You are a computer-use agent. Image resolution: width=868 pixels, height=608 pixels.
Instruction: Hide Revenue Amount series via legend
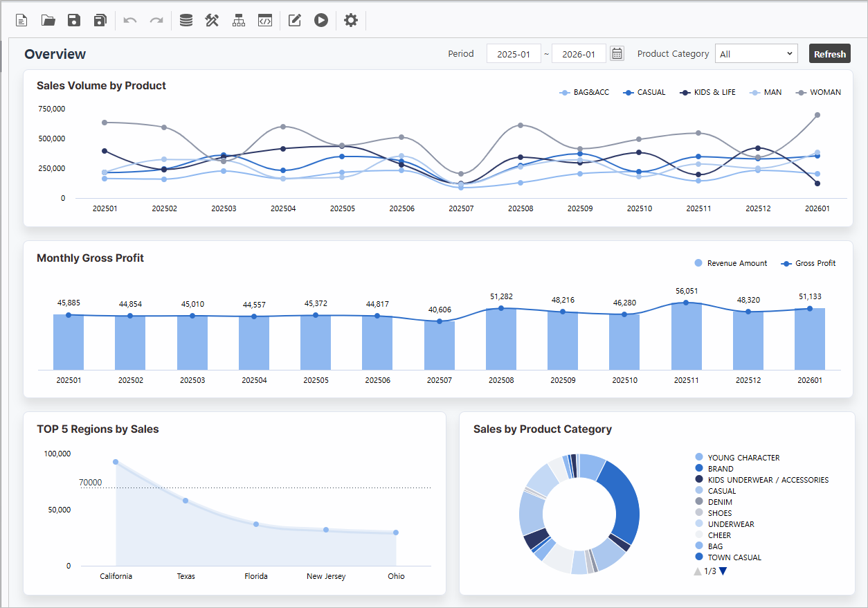coord(730,263)
